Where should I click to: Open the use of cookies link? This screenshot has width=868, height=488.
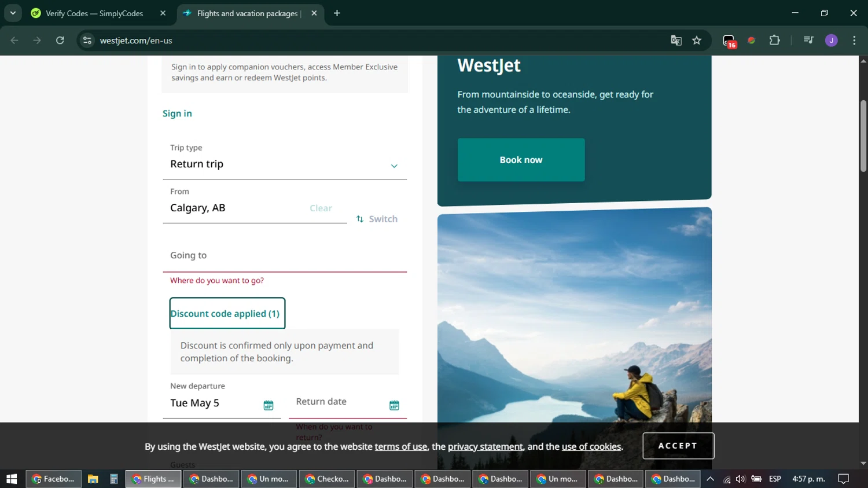pos(591,446)
